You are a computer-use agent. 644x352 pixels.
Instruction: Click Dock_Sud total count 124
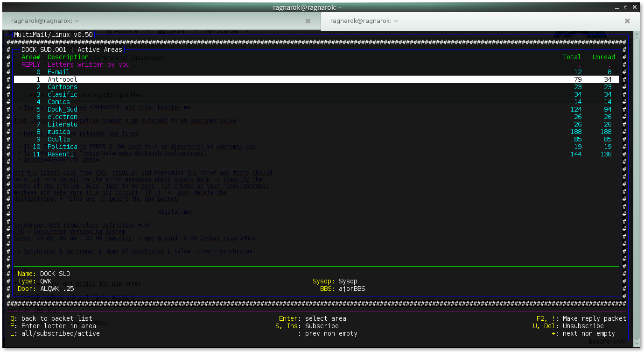point(576,110)
